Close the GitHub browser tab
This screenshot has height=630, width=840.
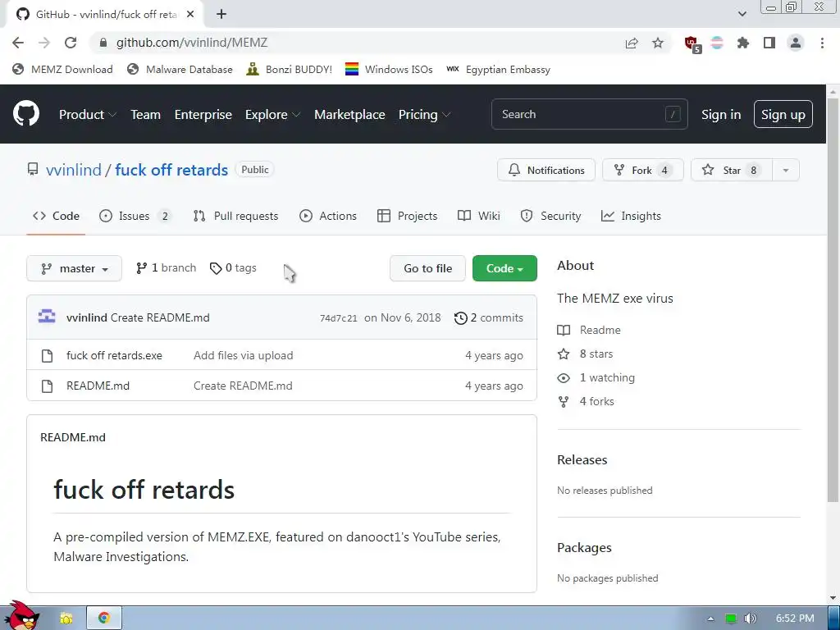[190, 15]
